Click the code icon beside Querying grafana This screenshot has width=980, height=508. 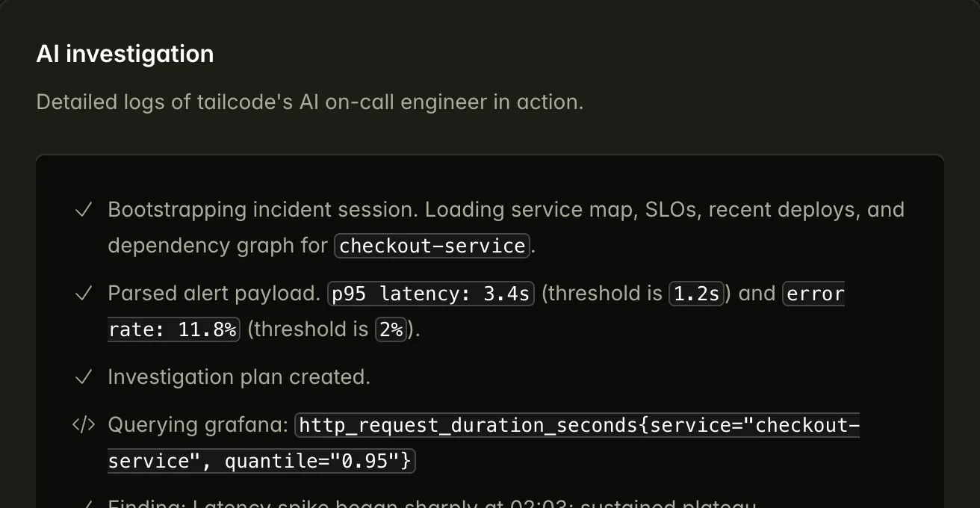tap(84, 425)
